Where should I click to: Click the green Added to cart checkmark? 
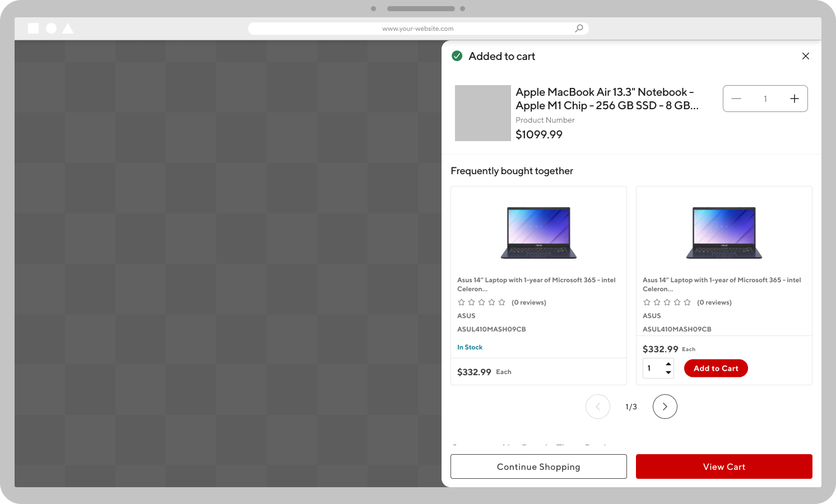(x=457, y=56)
